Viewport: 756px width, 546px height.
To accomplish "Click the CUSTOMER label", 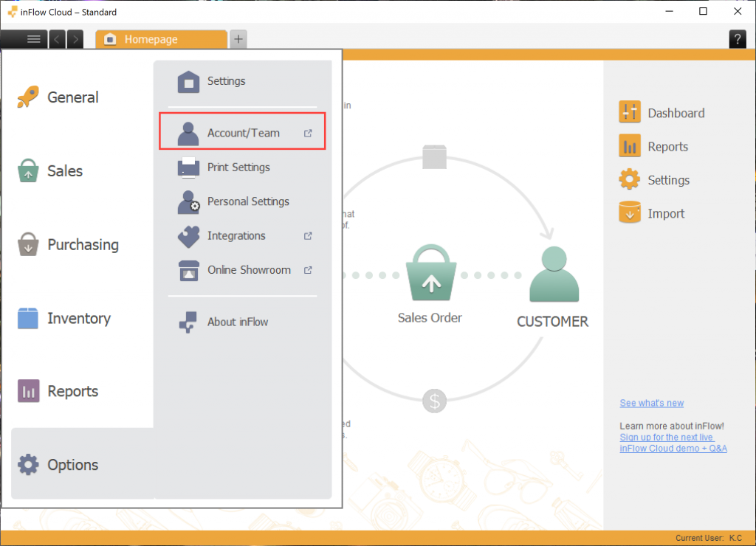I will click(x=552, y=322).
